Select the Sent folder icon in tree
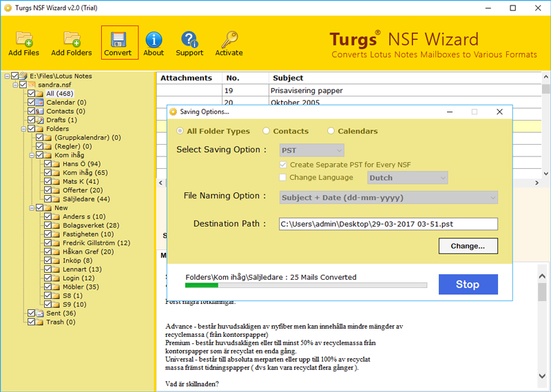This screenshot has width=551, height=392. (x=40, y=313)
